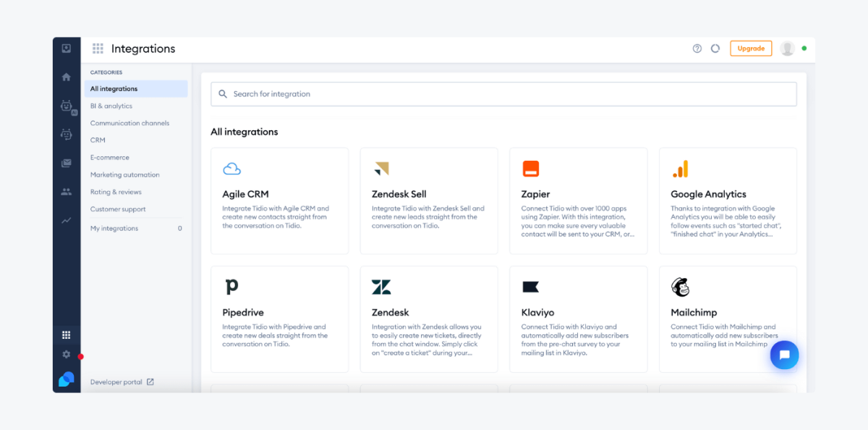Click the search for integration field
Image resolution: width=868 pixels, height=430 pixels.
tap(503, 93)
